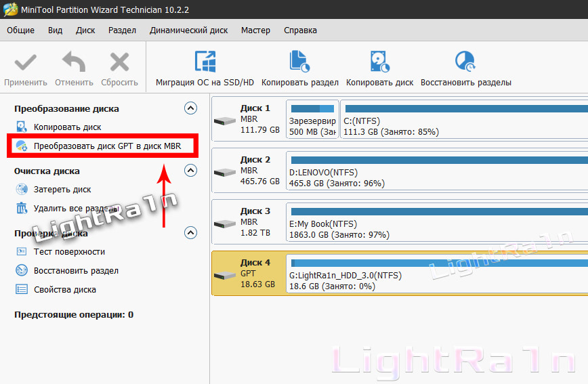Open the Общие menu
The width and height of the screenshot is (588, 384).
tap(20, 30)
